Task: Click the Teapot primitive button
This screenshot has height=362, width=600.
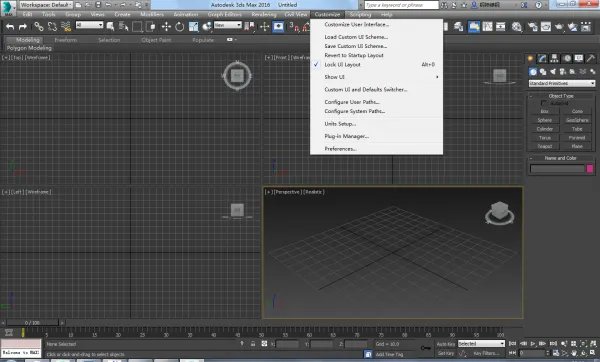Action: click(x=545, y=147)
